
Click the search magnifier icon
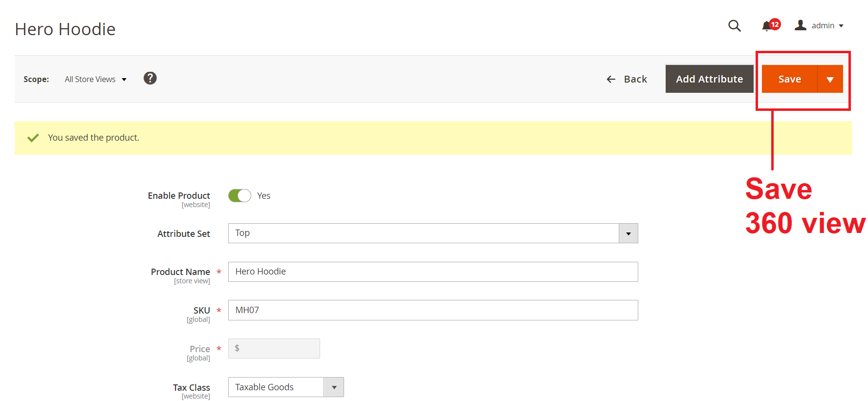[x=734, y=25]
